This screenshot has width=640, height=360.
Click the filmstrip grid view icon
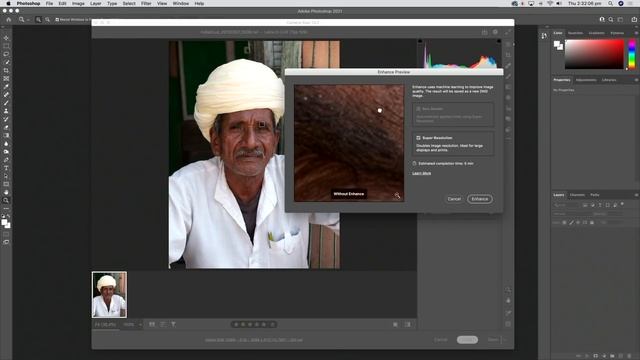(x=152, y=324)
